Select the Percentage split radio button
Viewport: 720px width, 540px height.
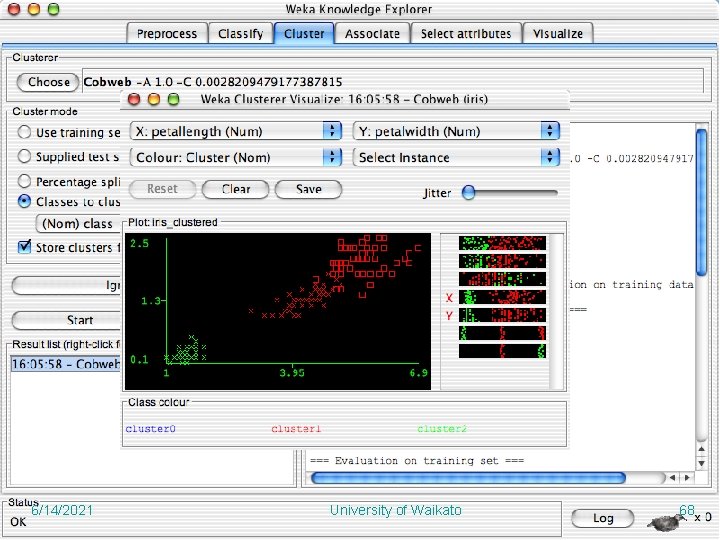tap(24, 181)
